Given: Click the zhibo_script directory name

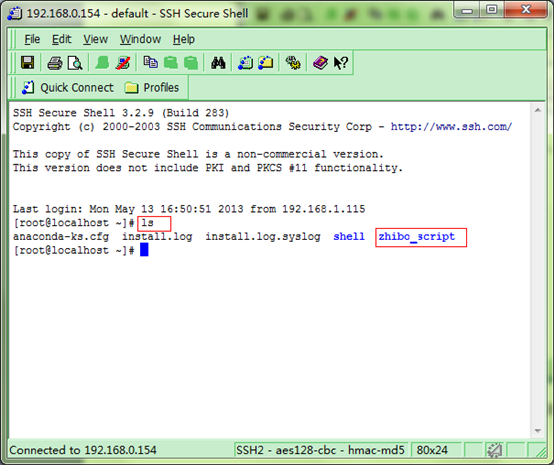Looking at the screenshot, I should [417, 236].
